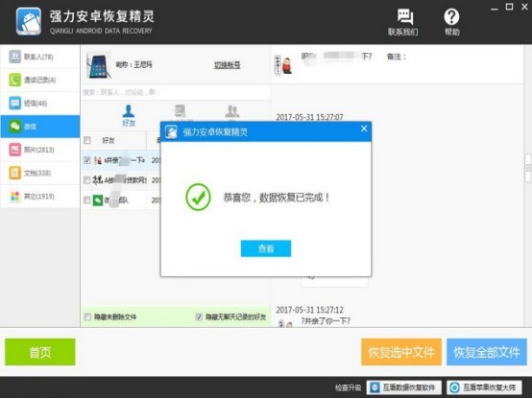
Task: Click the green 首页 home button
Action: [40, 352]
